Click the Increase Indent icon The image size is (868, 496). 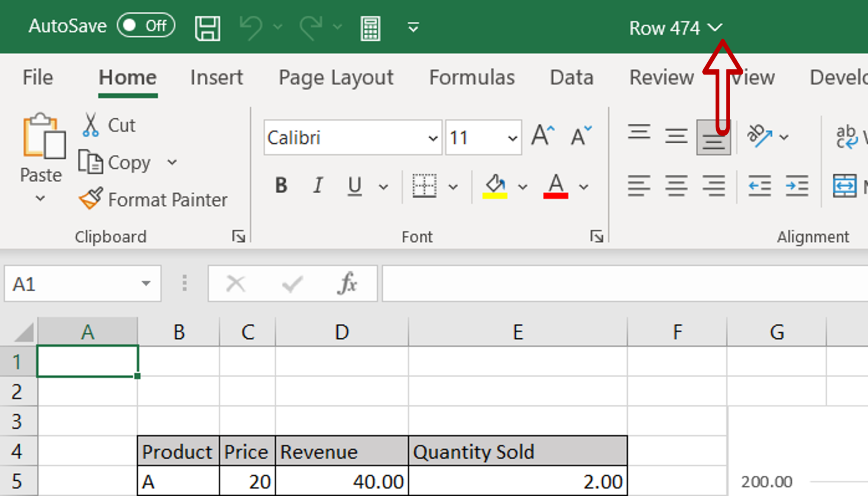click(x=798, y=185)
